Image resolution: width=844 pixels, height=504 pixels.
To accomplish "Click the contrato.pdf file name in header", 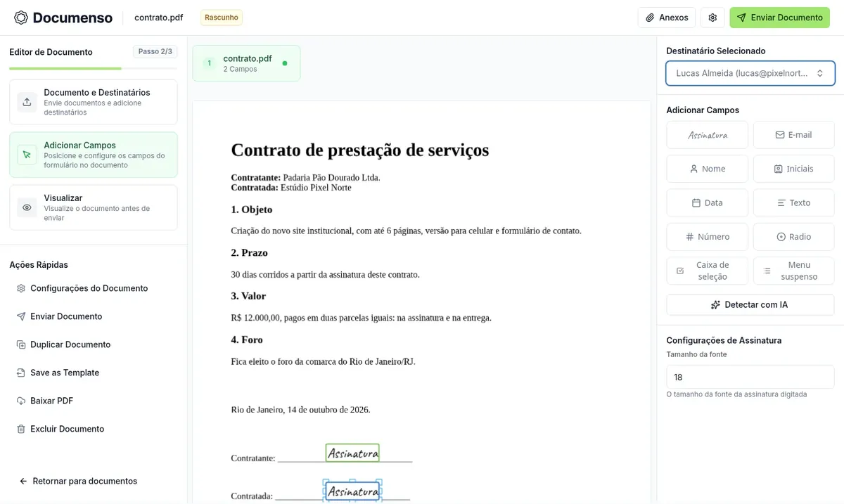I will coord(159,18).
